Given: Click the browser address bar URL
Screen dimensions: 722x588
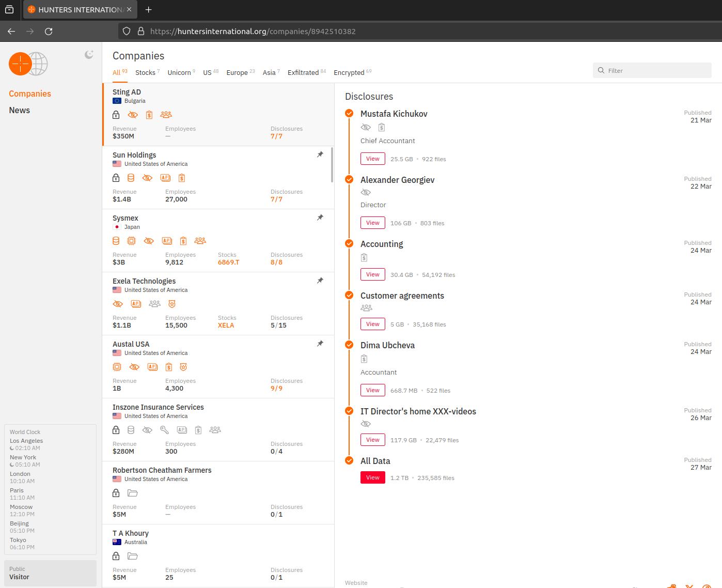Looking at the screenshot, I should click(253, 32).
